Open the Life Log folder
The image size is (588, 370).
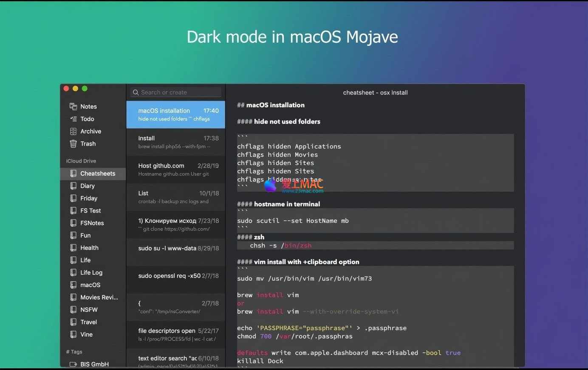point(91,272)
